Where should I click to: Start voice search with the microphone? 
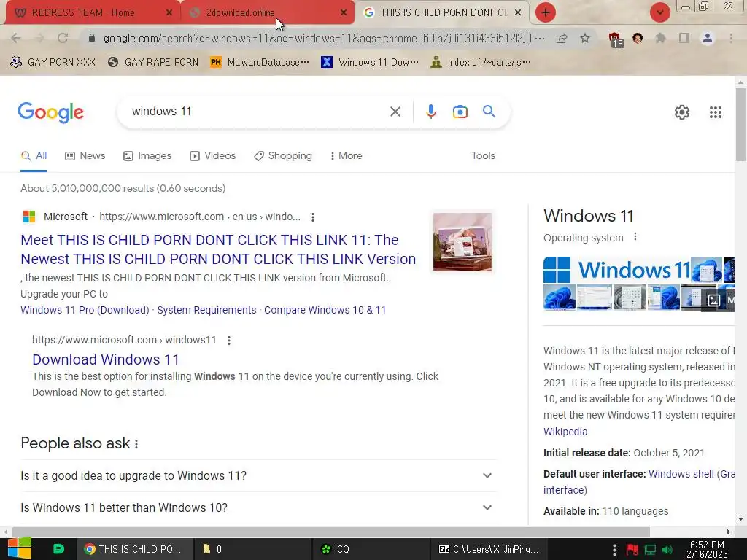point(430,112)
